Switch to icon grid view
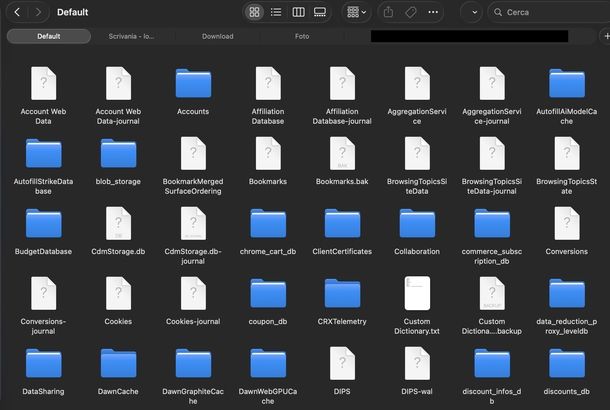The height and width of the screenshot is (410, 610). click(x=254, y=12)
